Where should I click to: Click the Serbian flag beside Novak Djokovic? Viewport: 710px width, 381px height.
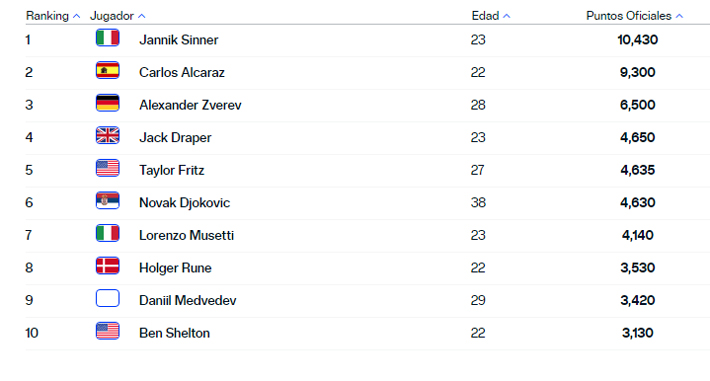[x=107, y=201]
